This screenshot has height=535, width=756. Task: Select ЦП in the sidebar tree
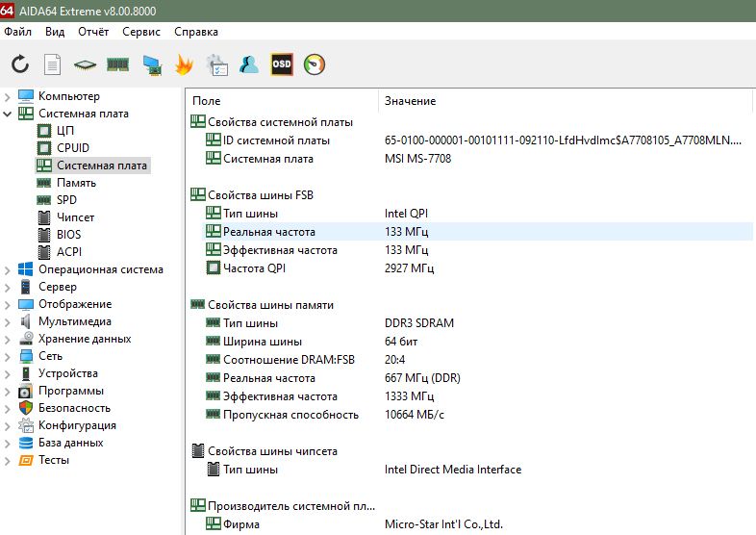65,131
